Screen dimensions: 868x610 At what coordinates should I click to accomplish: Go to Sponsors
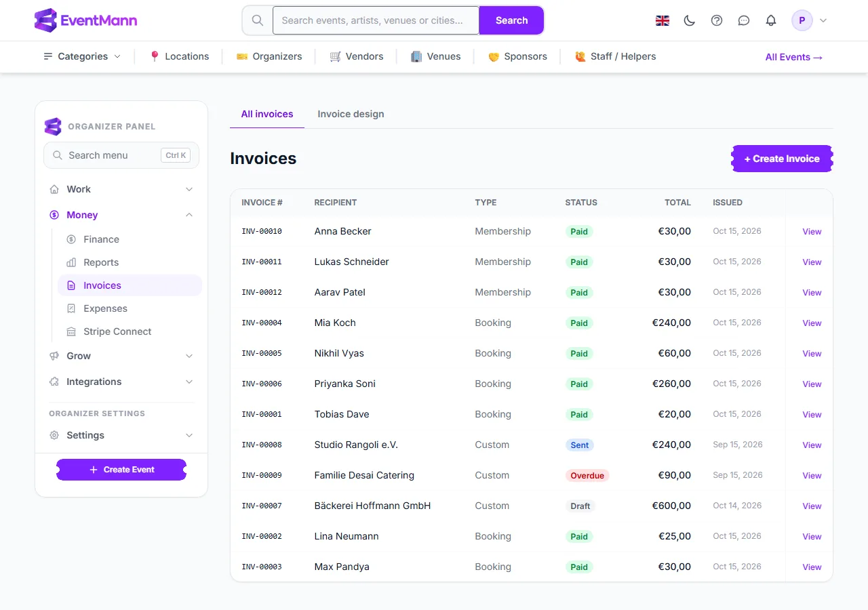pos(517,56)
